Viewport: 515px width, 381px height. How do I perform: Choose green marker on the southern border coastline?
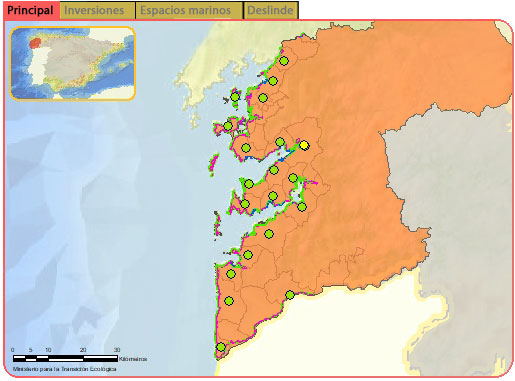point(290,295)
